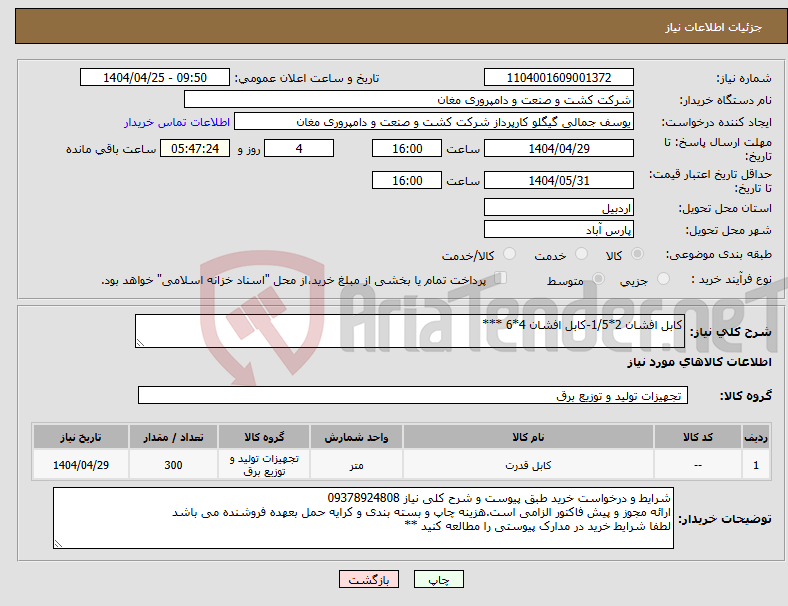Click the delivery city field پارس آباد
This screenshot has height=606, width=788.
pyautogui.click(x=558, y=230)
